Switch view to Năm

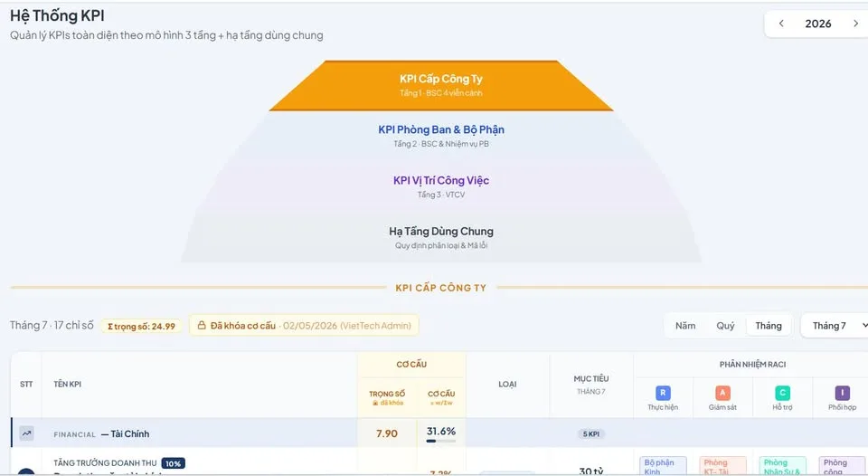[x=685, y=326]
